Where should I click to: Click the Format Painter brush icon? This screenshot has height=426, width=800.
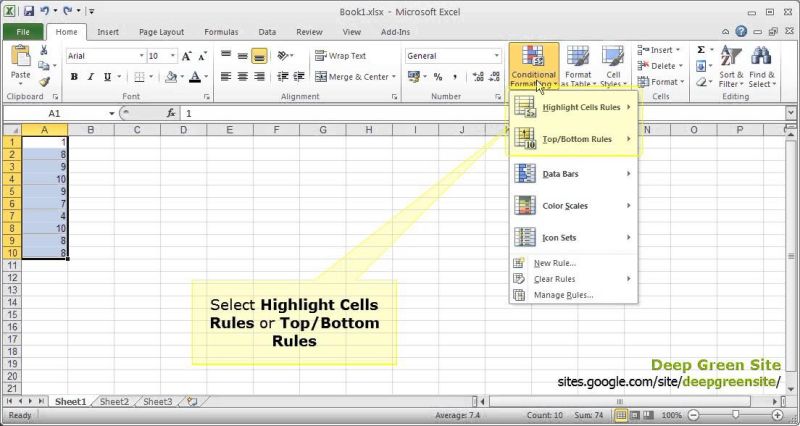44,82
